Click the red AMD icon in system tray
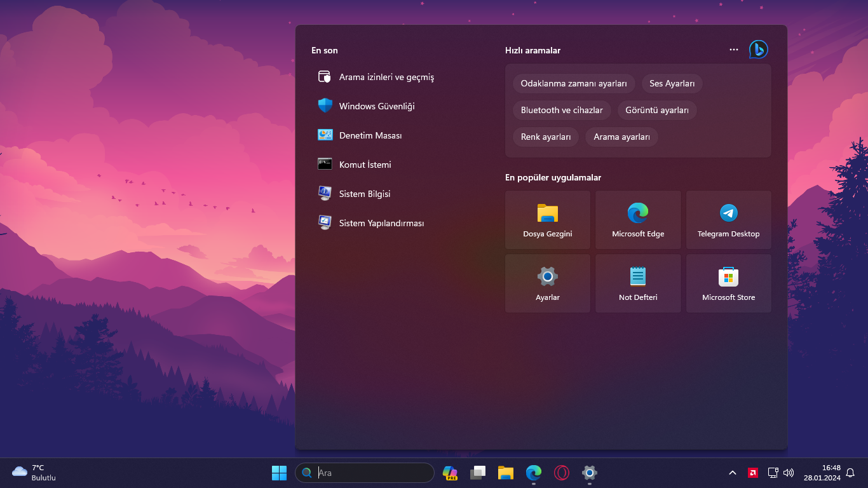The width and height of the screenshot is (868, 488). (x=753, y=473)
